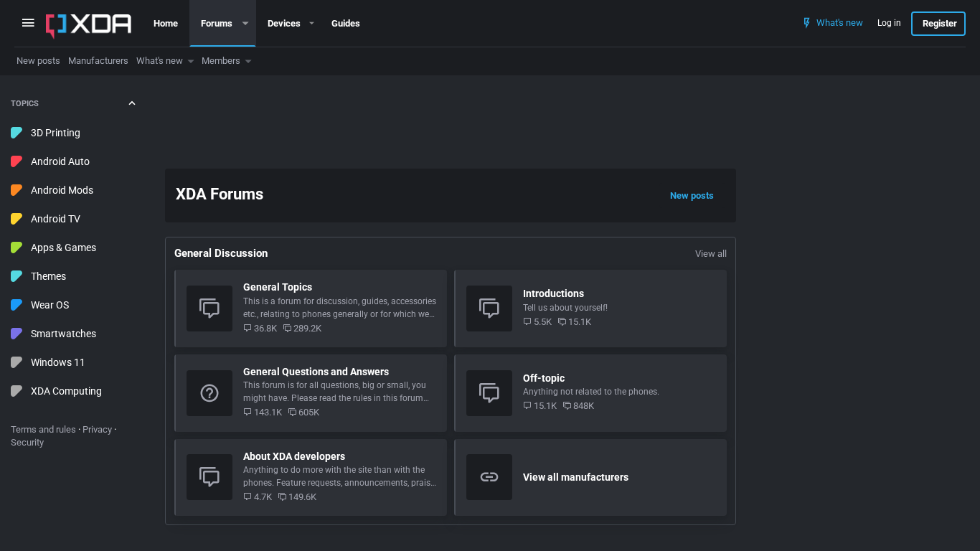Open the hamburger menu icon

click(28, 23)
